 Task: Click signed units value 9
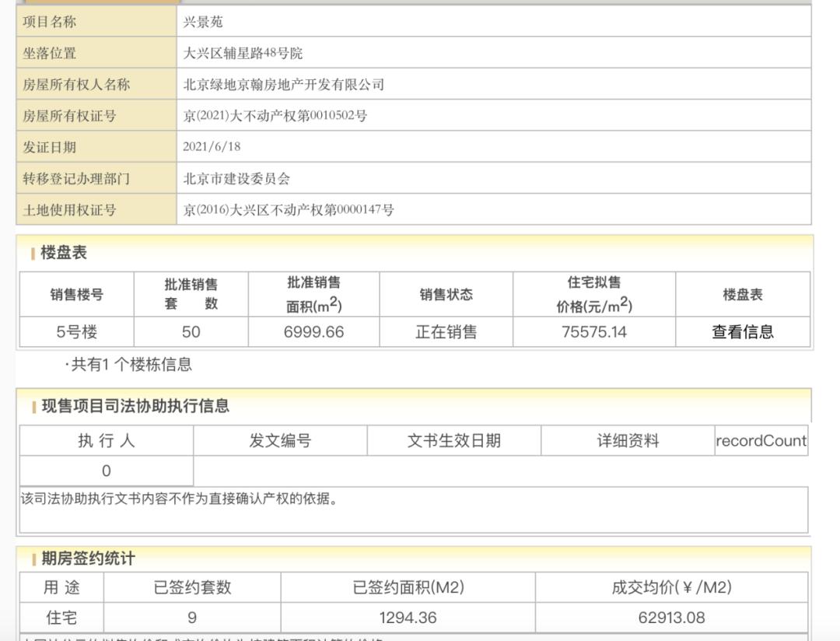pyautogui.click(x=192, y=618)
